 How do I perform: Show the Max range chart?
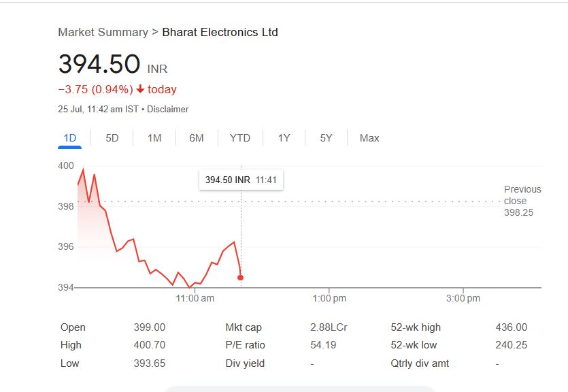369,138
